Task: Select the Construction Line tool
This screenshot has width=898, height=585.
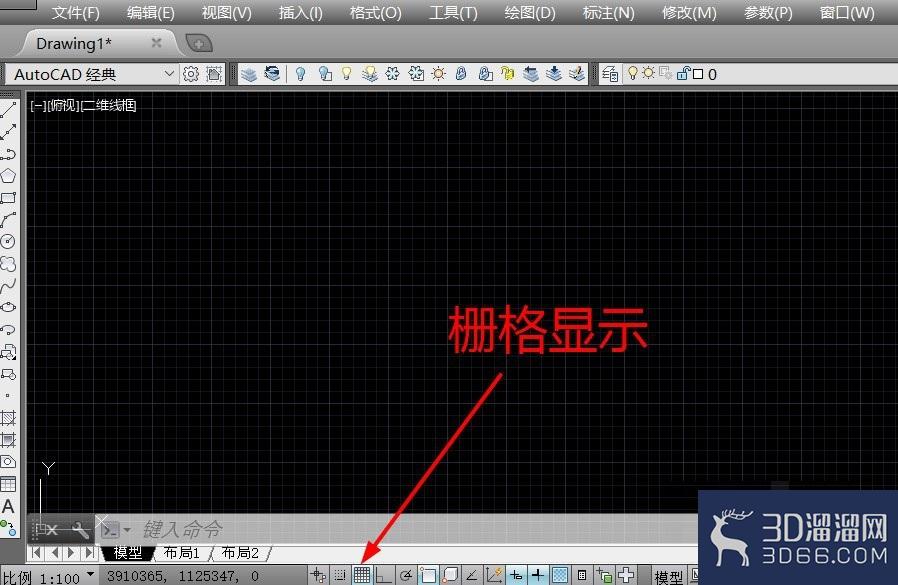Action: coord(8,132)
